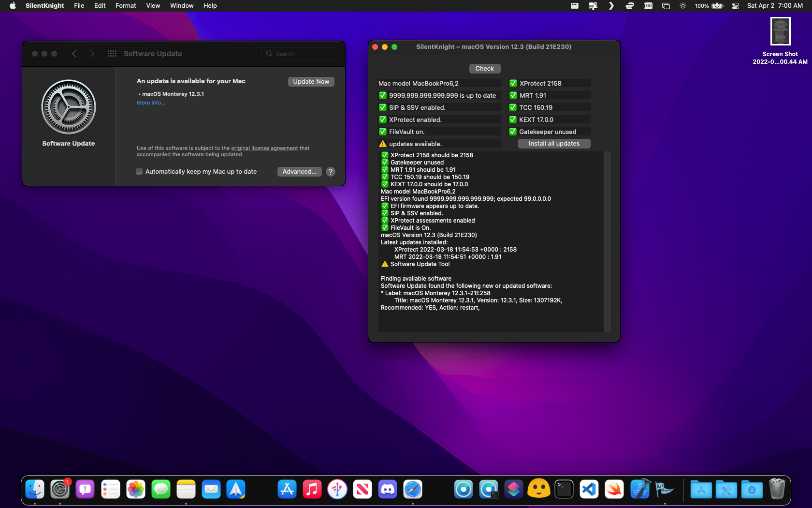Open the Music app from the Dock
The width and height of the screenshot is (812, 508).
[312, 490]
